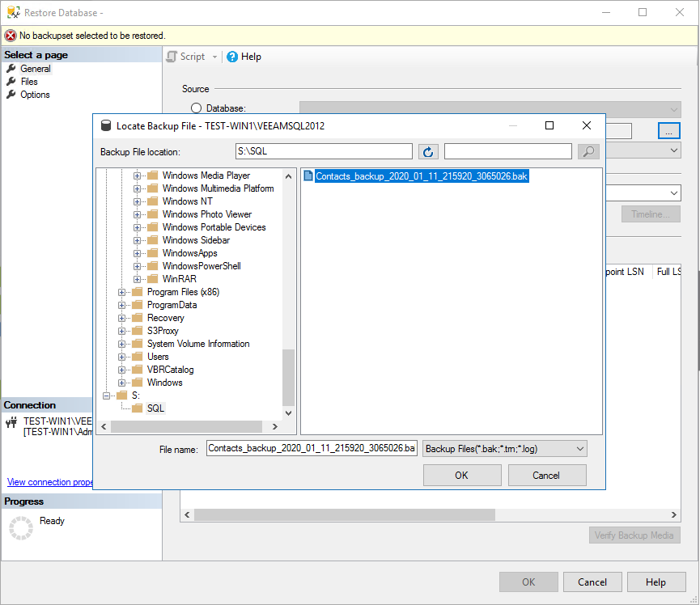Screen dimensions: 700x605
Task: Click the Script toolbar icon
Action: pos(172,57)
